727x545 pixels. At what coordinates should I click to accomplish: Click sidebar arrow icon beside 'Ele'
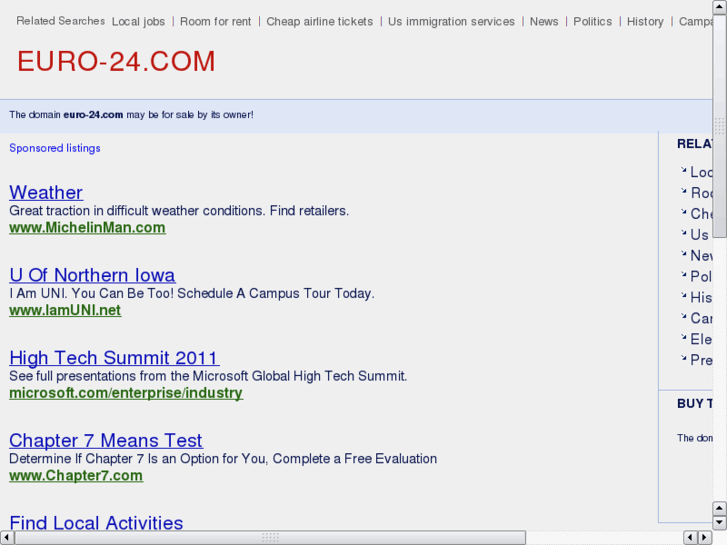pyautogui.click(x=683, y=337)
